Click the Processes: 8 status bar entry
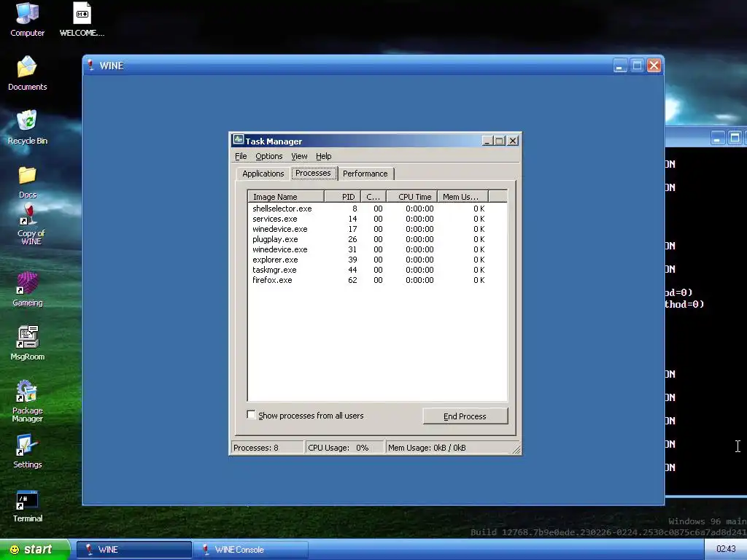 (x=267, y=448)
